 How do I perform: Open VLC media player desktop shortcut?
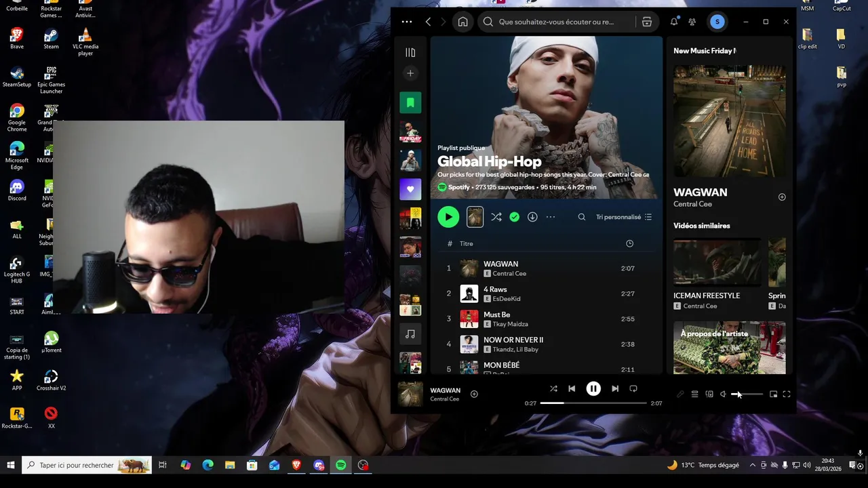(x=85, y=42)
